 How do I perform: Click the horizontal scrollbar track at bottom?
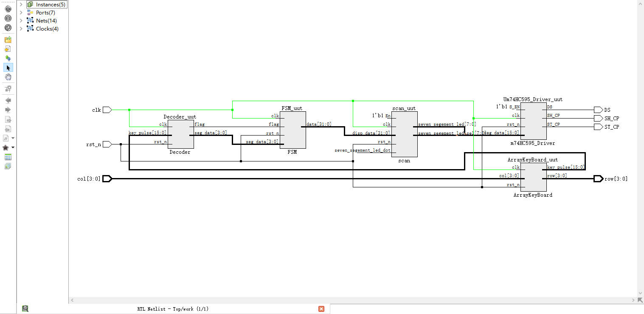pos(352,300)
